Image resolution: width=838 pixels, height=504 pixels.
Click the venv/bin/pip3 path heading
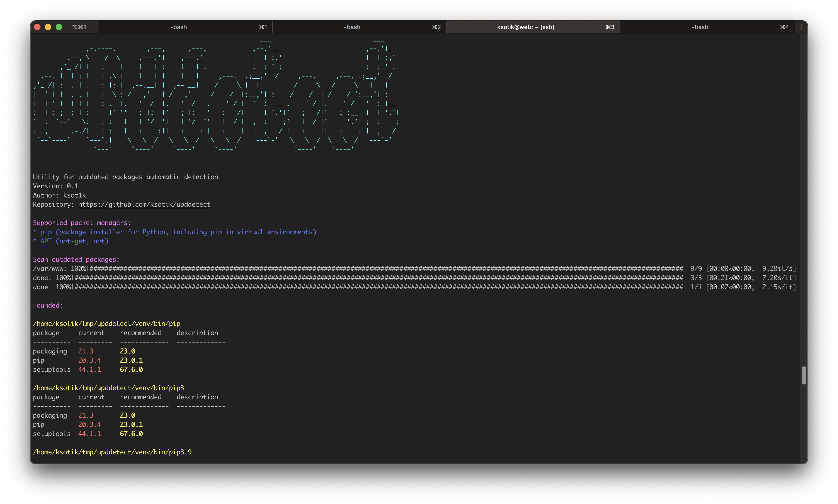tap(109, 388)
